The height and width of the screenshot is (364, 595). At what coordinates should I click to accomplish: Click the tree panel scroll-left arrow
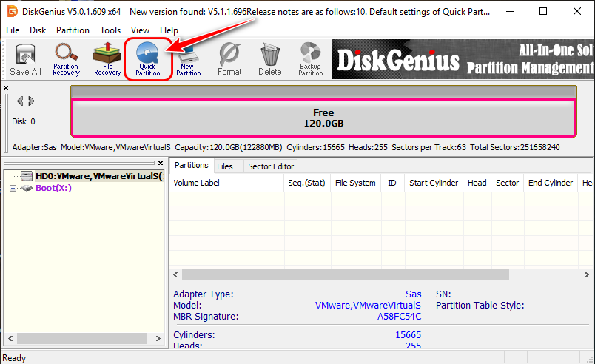click(10, 338)
